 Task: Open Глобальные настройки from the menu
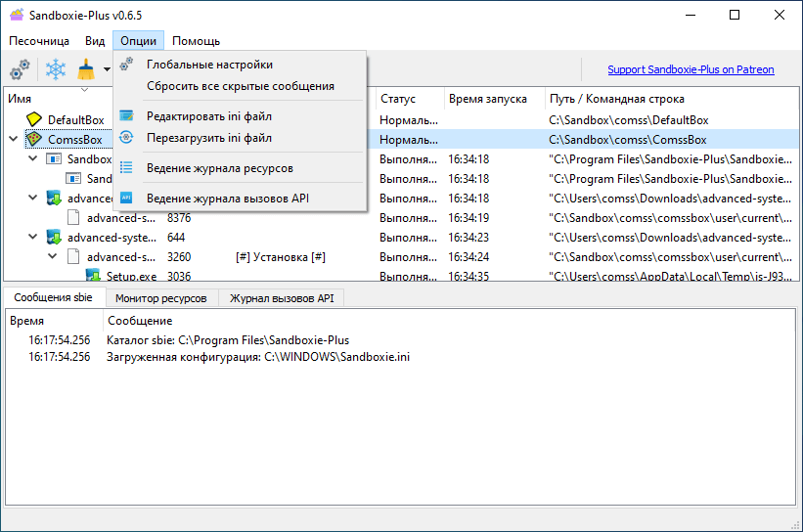coord(209,65)
